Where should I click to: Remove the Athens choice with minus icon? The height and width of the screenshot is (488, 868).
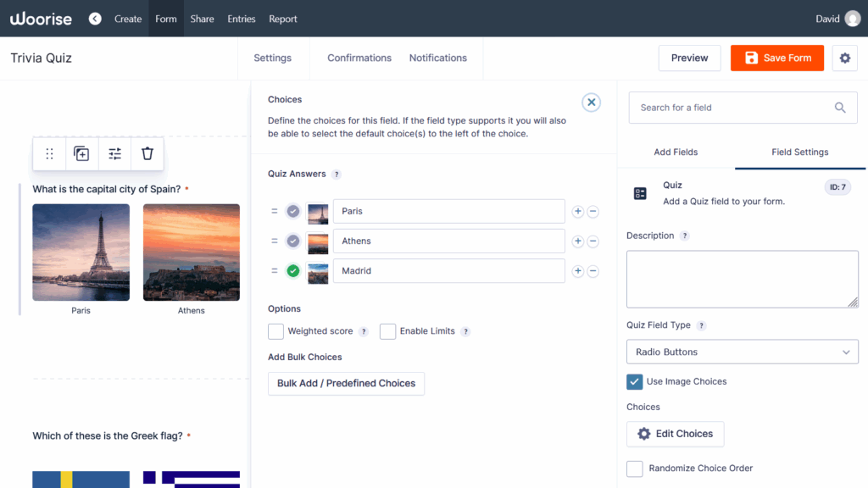point(593,241)
